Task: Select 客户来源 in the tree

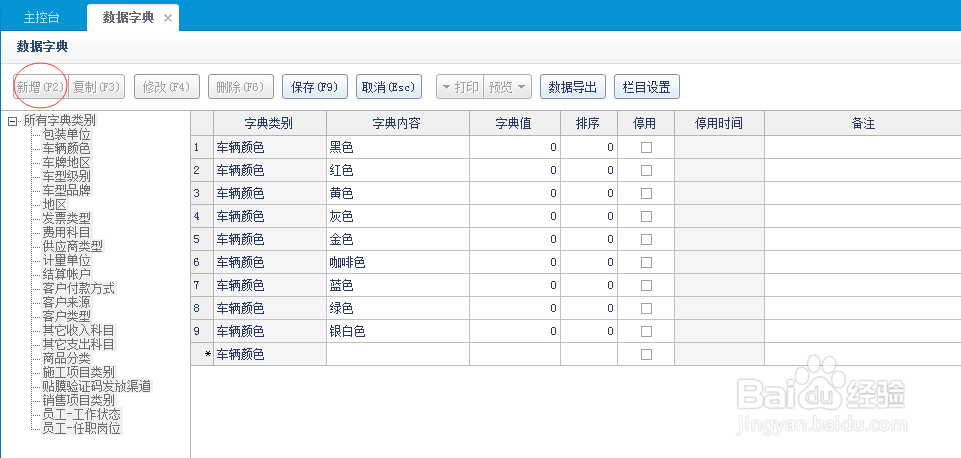Action: point(66,302)
